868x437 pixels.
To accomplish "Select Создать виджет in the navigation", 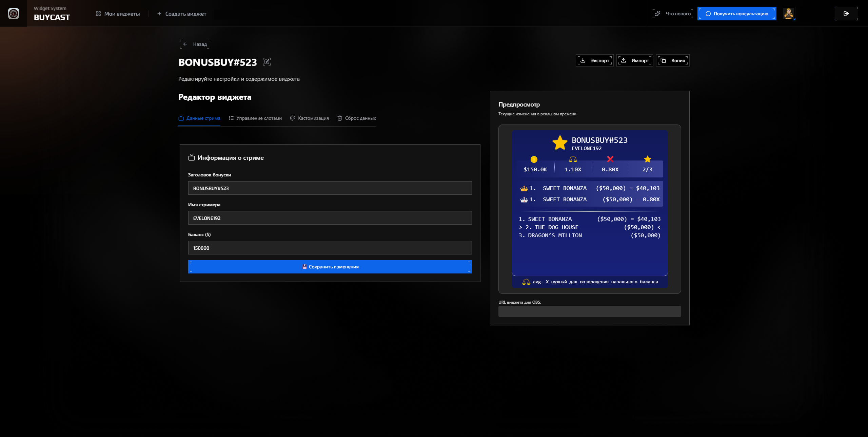I will pos(182,14).
